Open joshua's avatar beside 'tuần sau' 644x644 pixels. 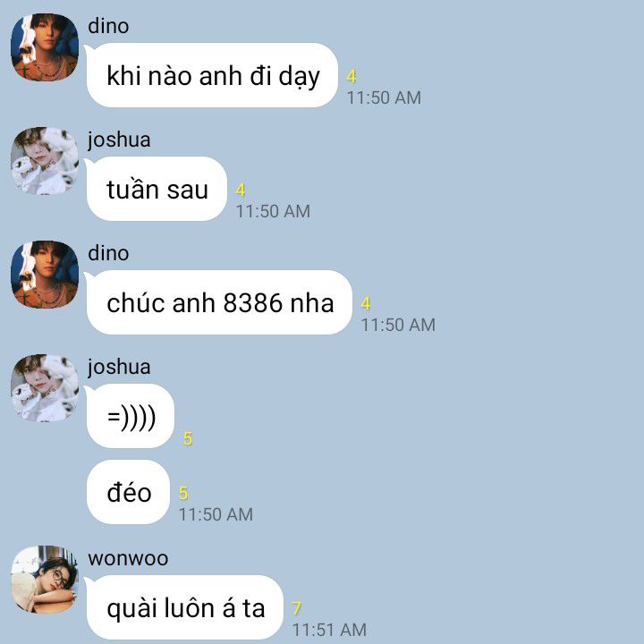(x=45, y=161)
